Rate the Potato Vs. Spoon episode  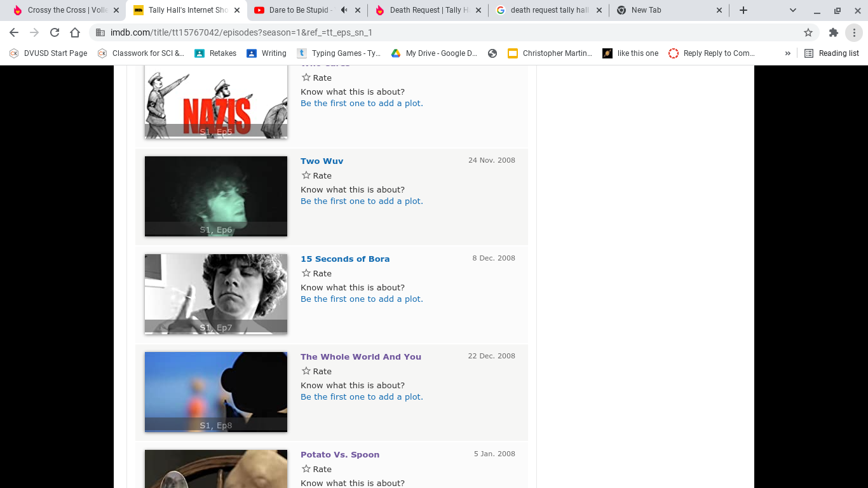click(316, 469)
